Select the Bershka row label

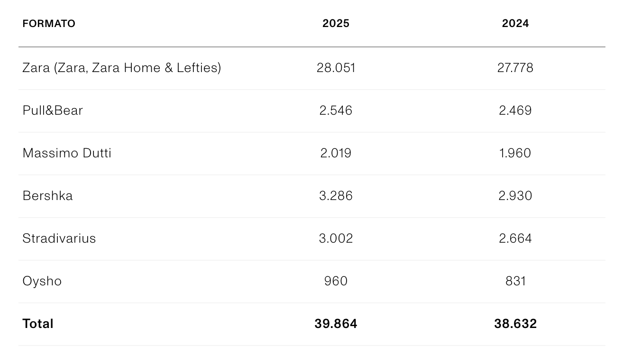tap(47, 196)
